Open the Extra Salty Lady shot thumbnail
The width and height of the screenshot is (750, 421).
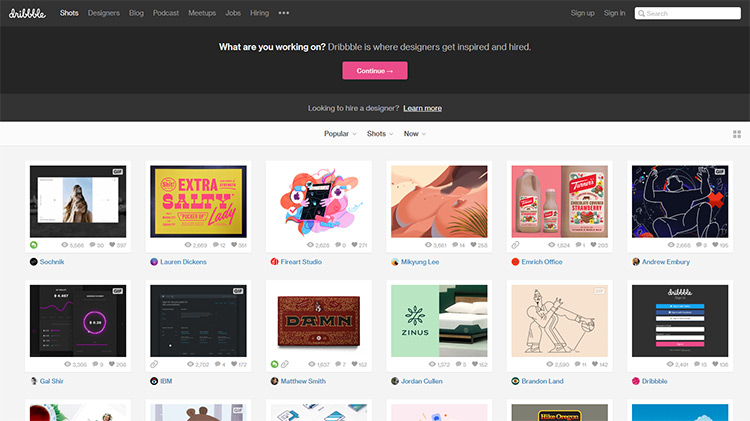pos(199,201)
